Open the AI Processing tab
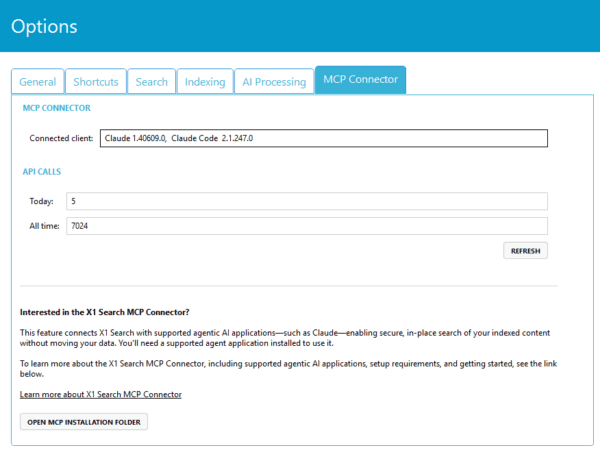The image size is (600, 450). tap(274, 82)
